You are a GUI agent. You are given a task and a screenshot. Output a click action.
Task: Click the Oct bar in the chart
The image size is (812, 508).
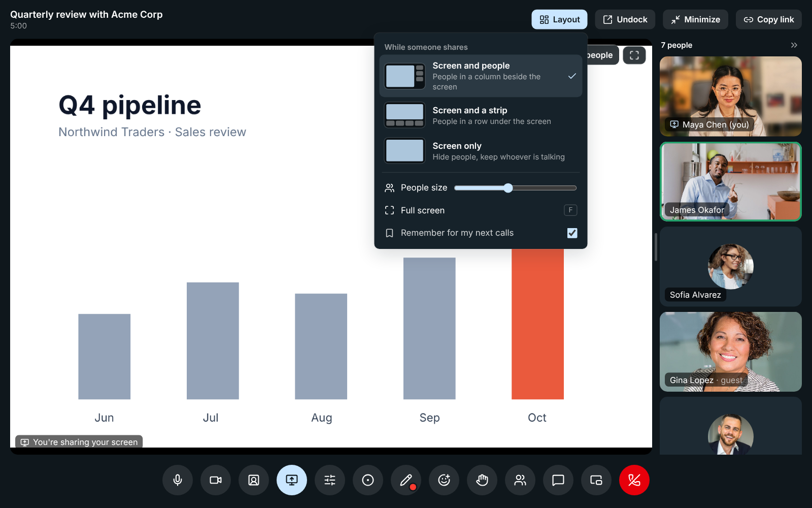(x=537, y=324)
